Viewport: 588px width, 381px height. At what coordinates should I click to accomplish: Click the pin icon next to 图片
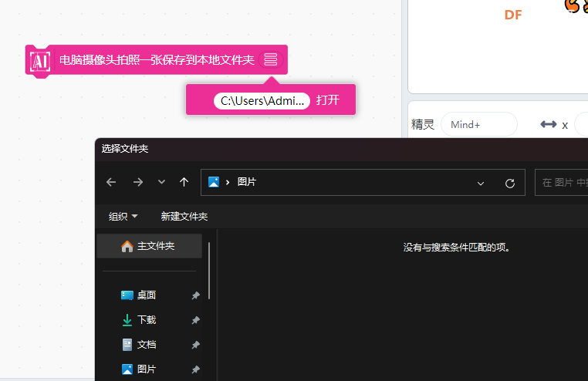click(195, 369)
